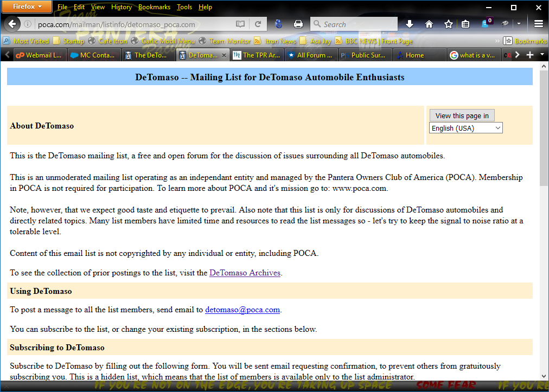
Task: Open the English (USA) language dropdown
Action: pos(465,128)
